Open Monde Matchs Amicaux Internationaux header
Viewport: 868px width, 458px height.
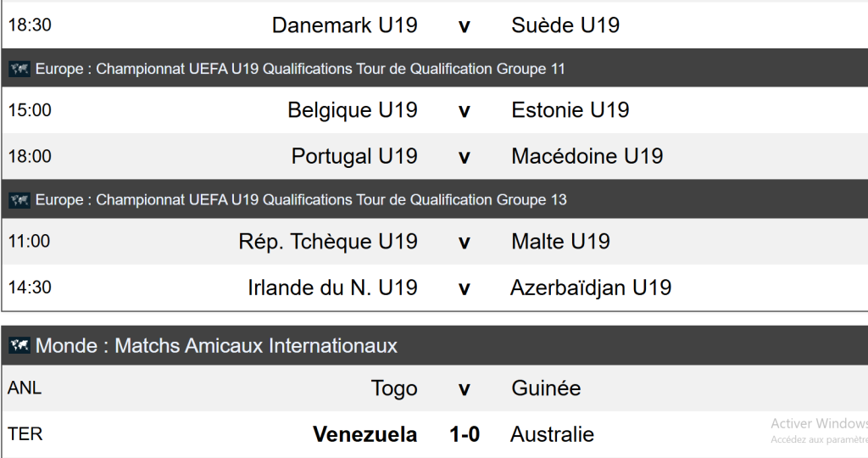pyautogui.click(x=216, y=345)
